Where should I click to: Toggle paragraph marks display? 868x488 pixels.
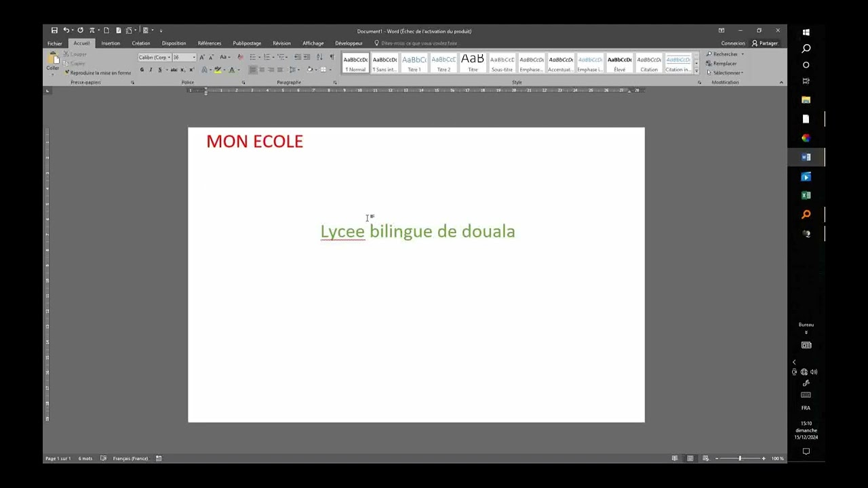(332, 57)
